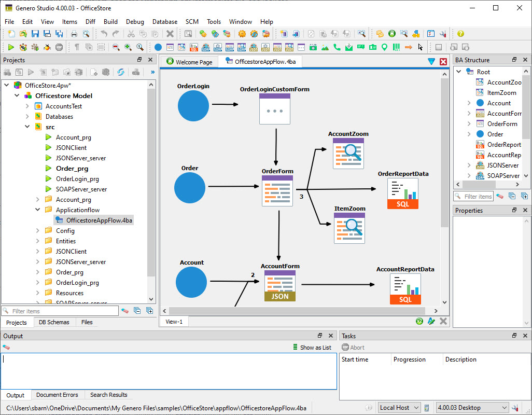Pick the SQL report data node tool
Image resolution: width=532 pixels, height=415 pixels.
193,48
